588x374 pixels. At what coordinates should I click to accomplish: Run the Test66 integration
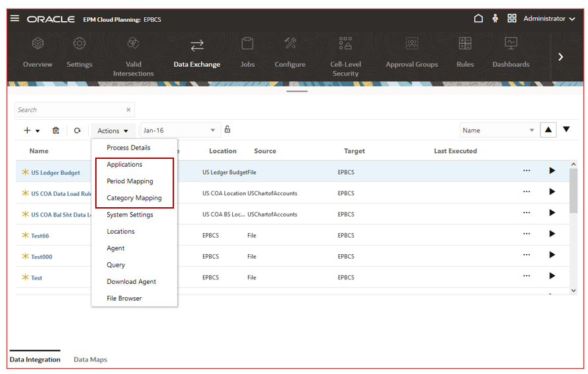[552, 234]
